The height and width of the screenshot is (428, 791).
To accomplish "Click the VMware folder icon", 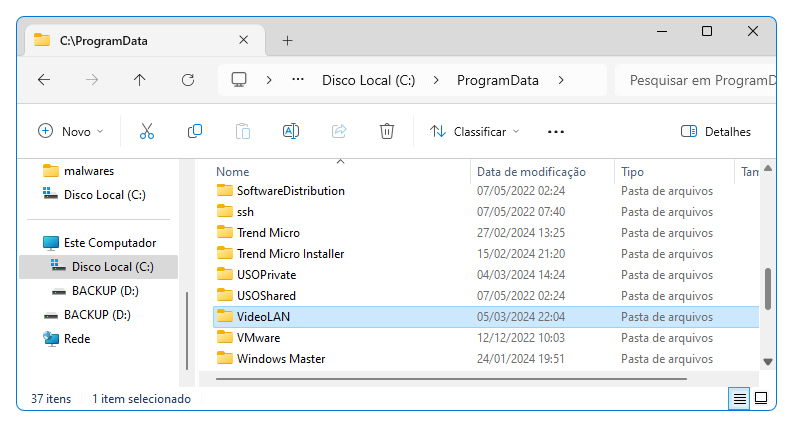I will tap(224, 337).
